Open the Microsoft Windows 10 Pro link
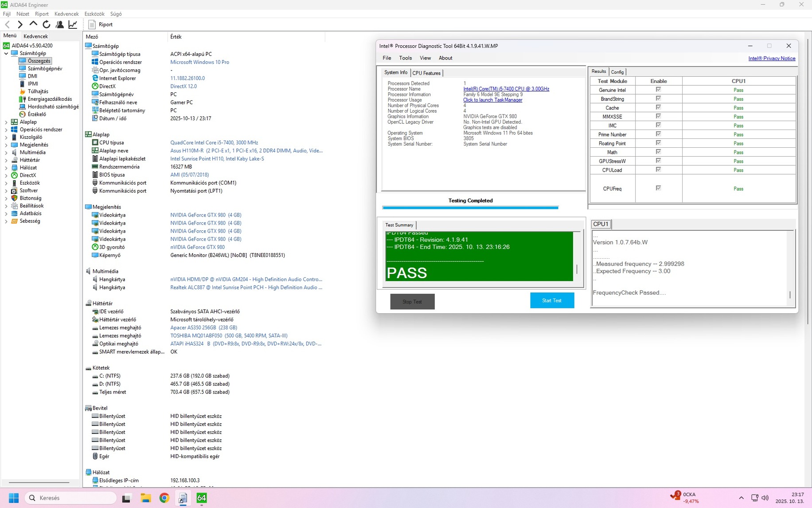 pyautogui.click(x=199, y=62)
